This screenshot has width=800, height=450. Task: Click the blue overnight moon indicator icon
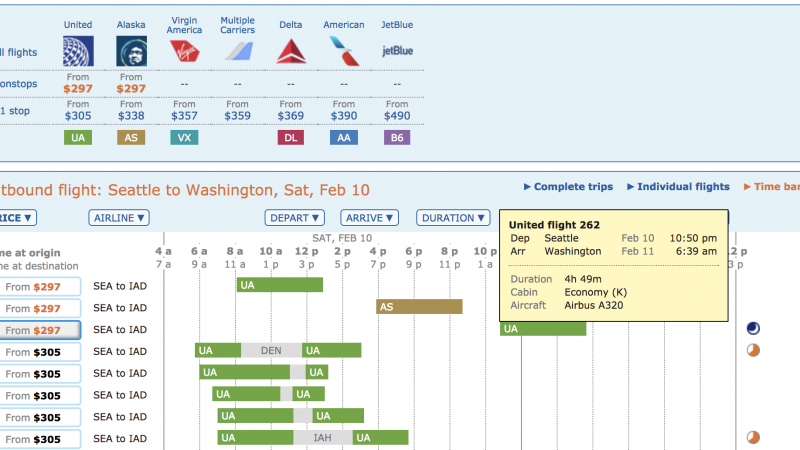[x=753, y=328]
